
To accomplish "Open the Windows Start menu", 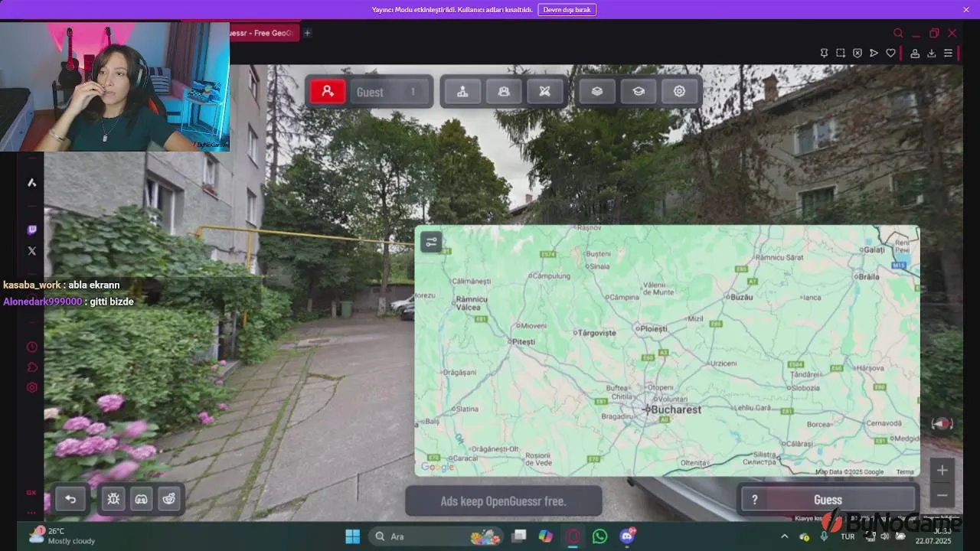I will [353, 536].
